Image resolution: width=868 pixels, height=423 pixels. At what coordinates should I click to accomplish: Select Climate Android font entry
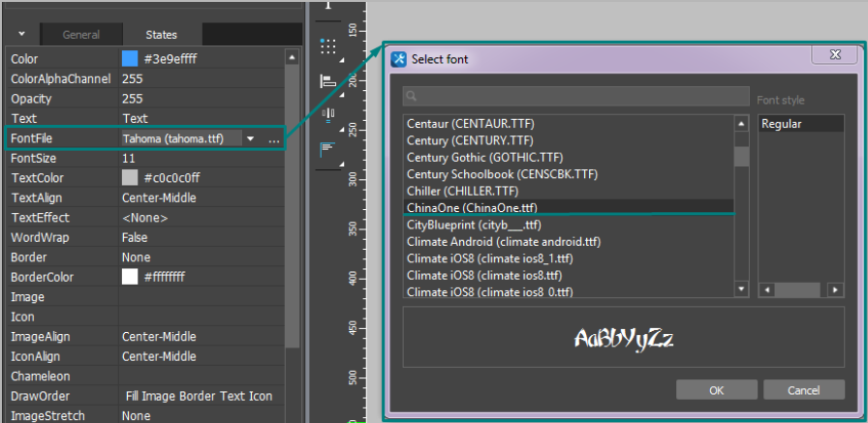pyautogui.click(x=569, y=242)
